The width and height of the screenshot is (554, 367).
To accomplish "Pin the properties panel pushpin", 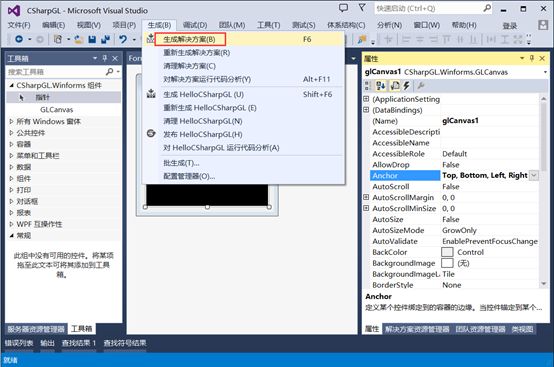I will [532, 58].
